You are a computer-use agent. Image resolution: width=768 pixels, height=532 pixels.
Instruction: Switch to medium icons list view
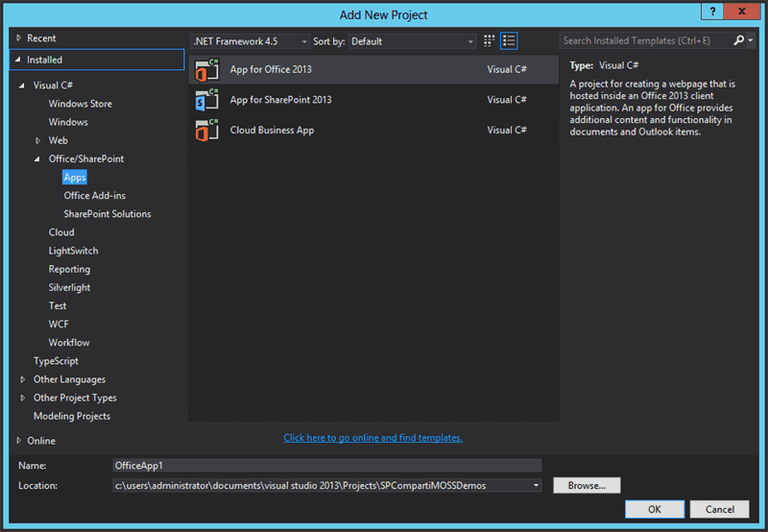509,40
